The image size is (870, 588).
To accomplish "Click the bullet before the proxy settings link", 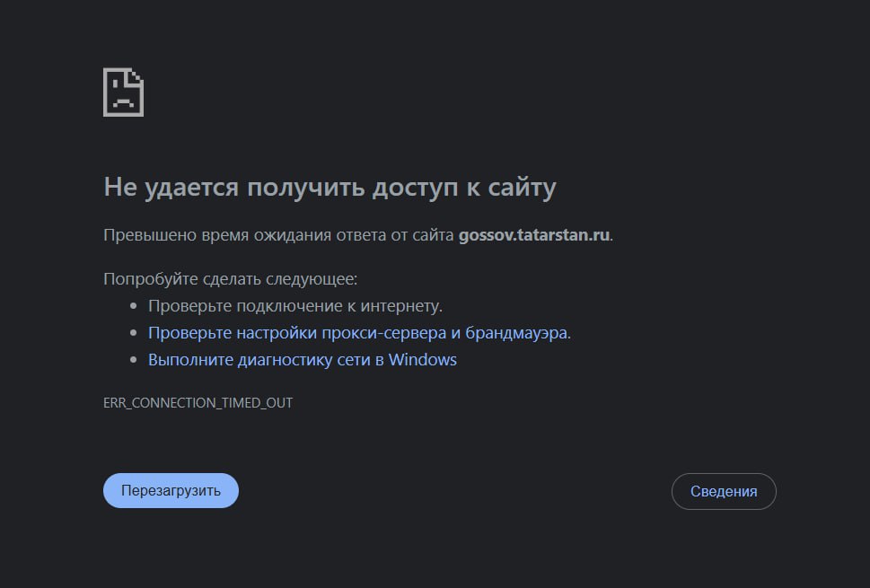I will [134, 333].
